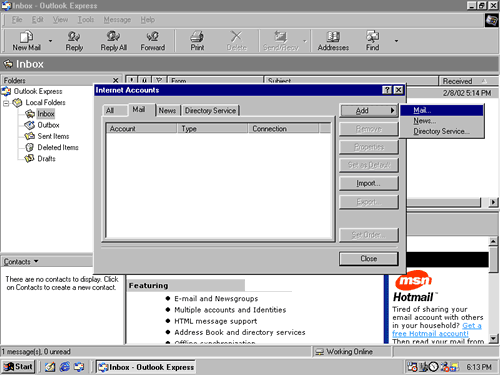Click the Properties button
Image resolution: width=500 pixels, height=375 pixels.
368,147
